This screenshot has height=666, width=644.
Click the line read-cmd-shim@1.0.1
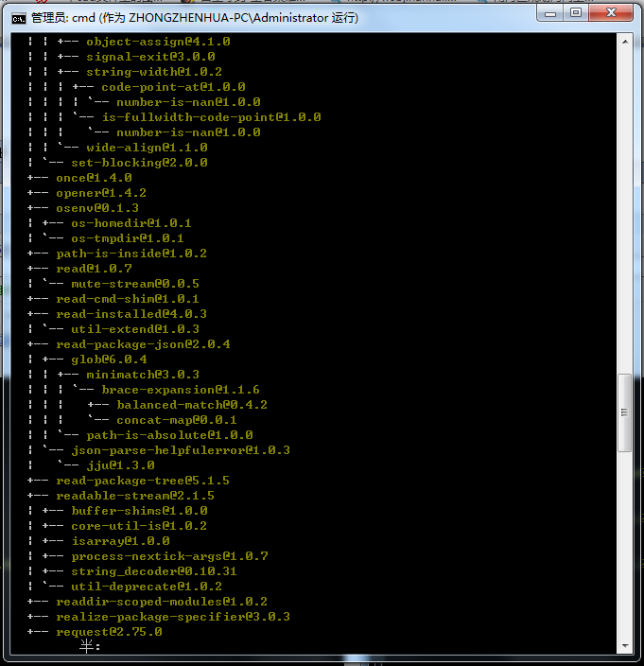pos(128,299)
